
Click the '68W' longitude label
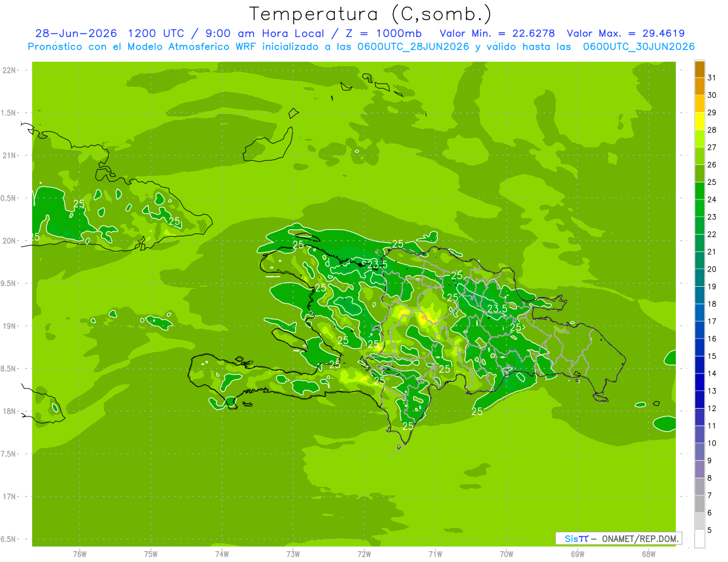coord(649,554)
